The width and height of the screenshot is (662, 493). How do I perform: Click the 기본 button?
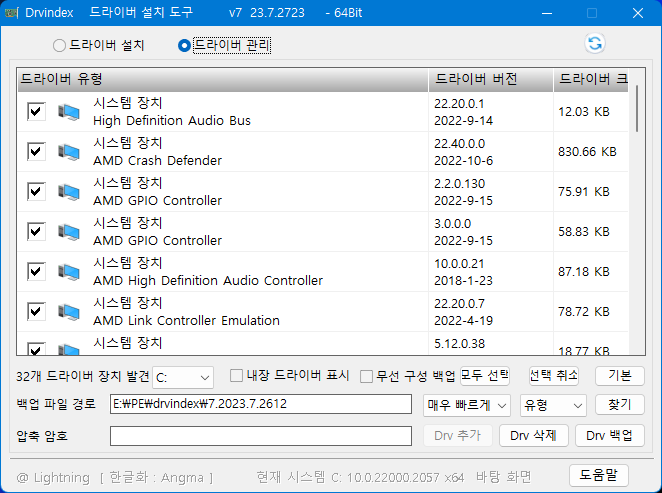[x=620, y=376]
